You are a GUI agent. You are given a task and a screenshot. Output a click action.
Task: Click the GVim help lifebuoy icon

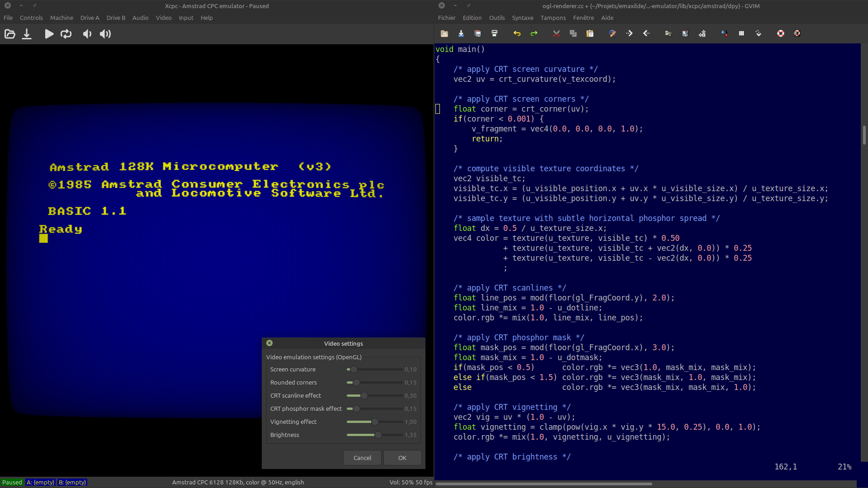[780, 33]
